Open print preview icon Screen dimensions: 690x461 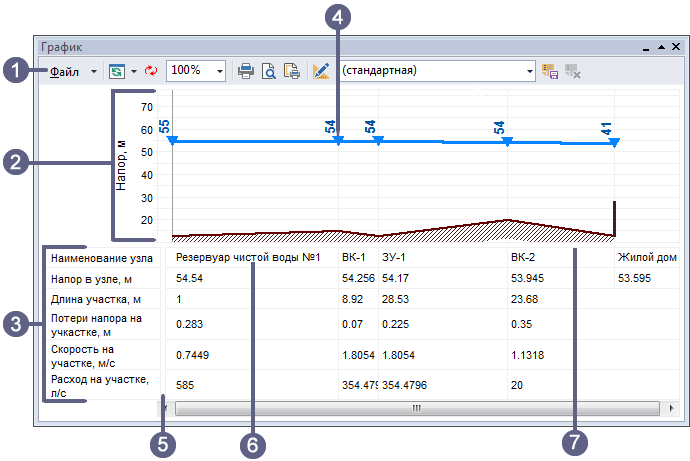269,71
